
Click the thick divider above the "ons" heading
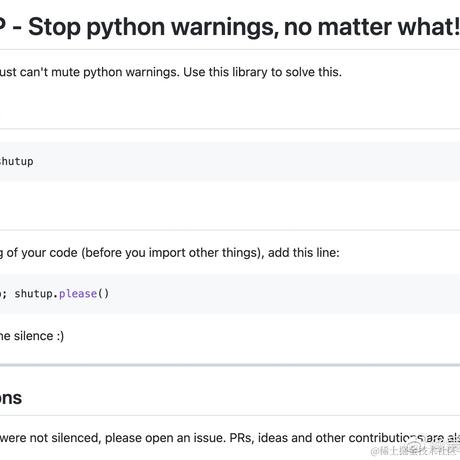pos(230,365)
